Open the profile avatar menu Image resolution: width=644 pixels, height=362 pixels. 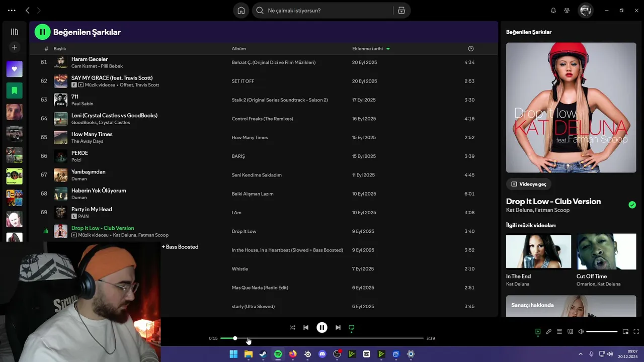[x=585, y=10]
